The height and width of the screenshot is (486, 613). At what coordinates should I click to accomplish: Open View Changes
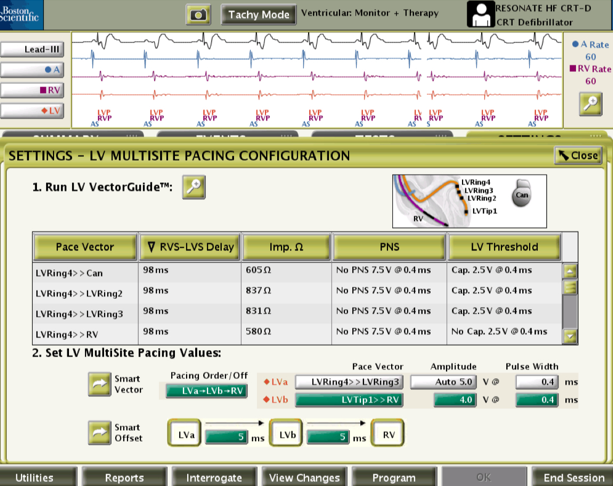304,477
